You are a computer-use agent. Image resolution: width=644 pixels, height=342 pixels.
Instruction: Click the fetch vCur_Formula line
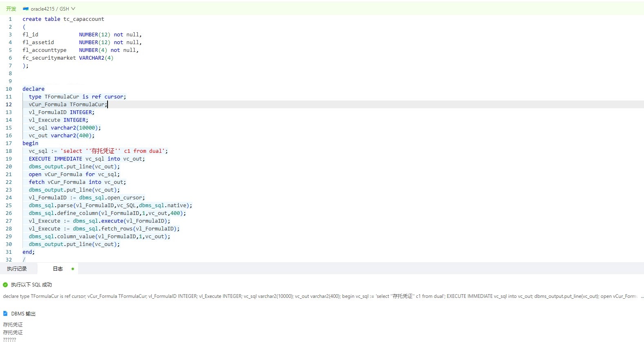click(77, 182)
